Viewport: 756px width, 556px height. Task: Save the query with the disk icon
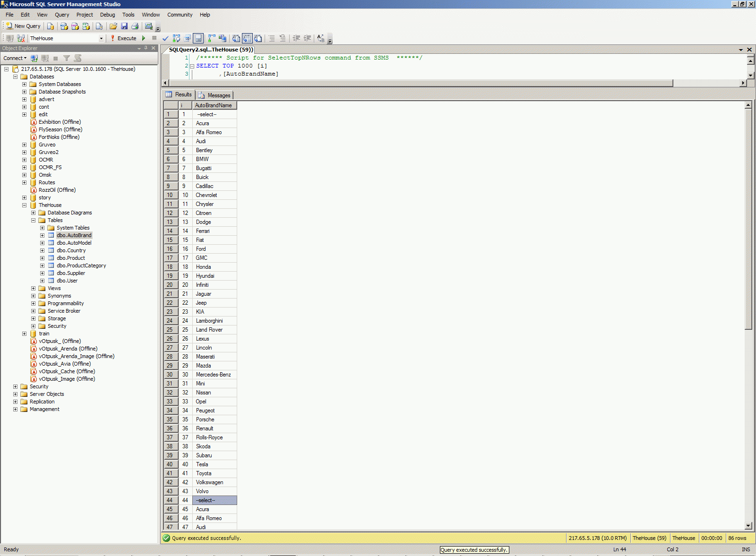coord(124,26)
